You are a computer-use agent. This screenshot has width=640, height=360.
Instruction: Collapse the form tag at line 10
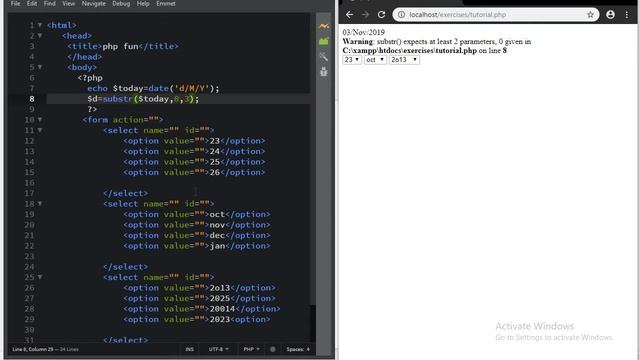click(40, 120)
